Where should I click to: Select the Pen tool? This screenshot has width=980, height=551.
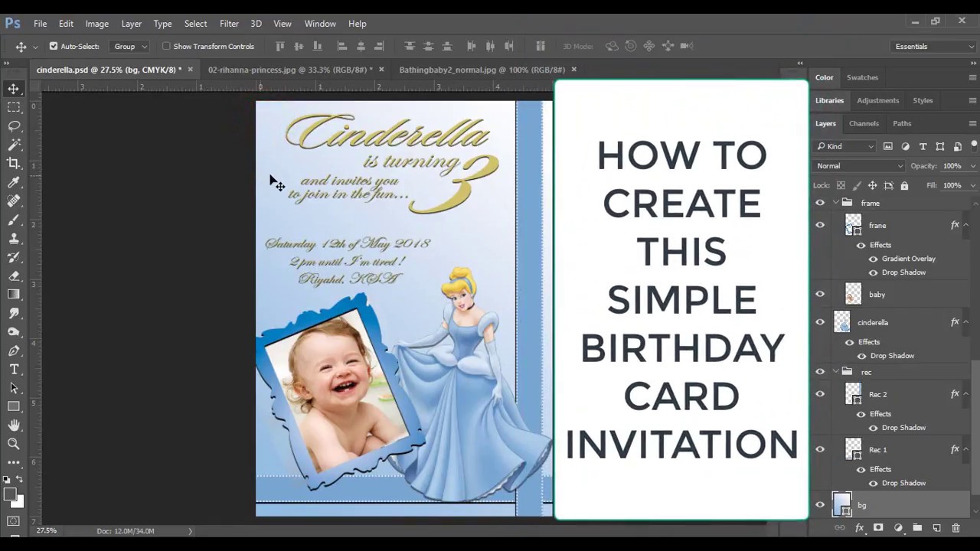(14, 350)
